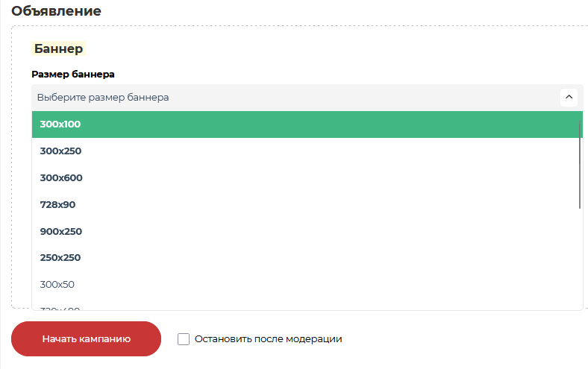Select the 728x90 banner option
The width and height of the screenshot is (588, 369).
point(57,205)
